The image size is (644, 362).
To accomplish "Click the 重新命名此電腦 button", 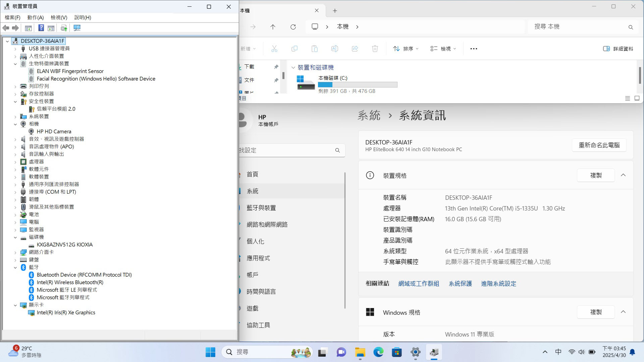I will 599,145.
